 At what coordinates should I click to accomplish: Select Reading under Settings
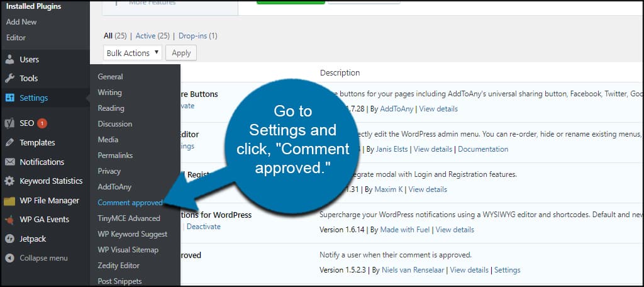[111, 108]
